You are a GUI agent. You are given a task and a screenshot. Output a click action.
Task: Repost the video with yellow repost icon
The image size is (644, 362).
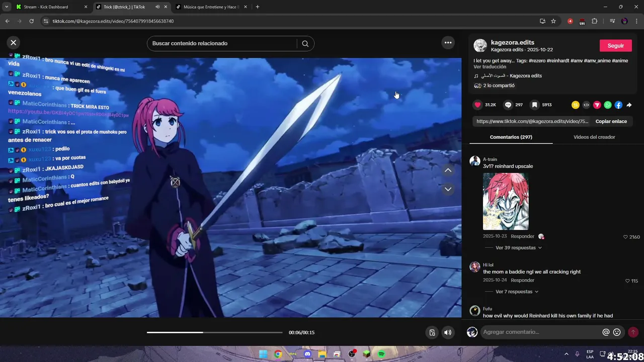pos(576,105)
